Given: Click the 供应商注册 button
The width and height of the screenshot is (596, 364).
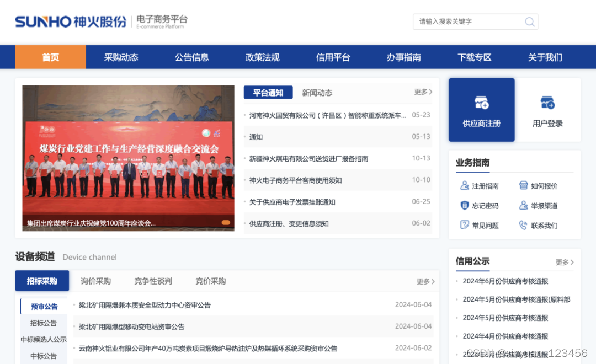Looking at the screenshot, I should pyautogui.click(x=482, y=110).
